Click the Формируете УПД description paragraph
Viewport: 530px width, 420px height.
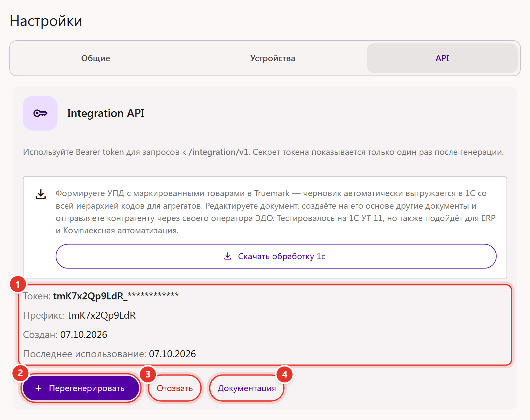click(276, 212)
